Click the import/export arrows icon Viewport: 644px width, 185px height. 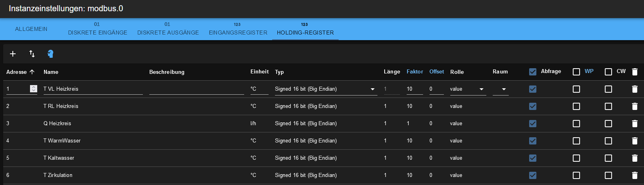(32, 54)
